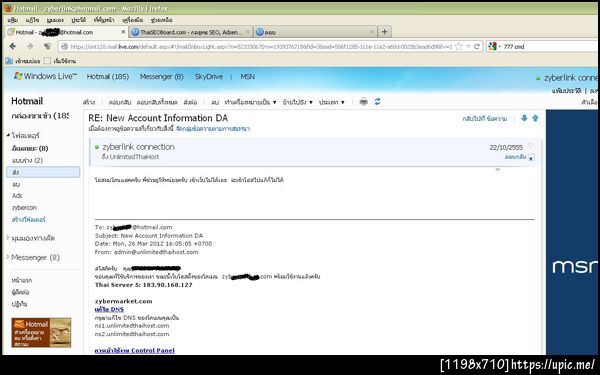Viewport: 600px width, 375px height.
Task: Click the back to messages link
Action: point(485,119)
